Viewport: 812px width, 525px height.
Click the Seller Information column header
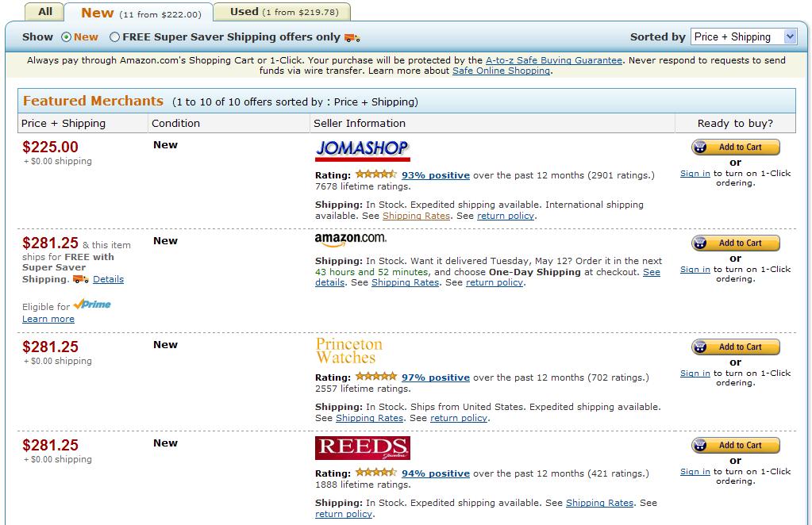coord(360,123)
